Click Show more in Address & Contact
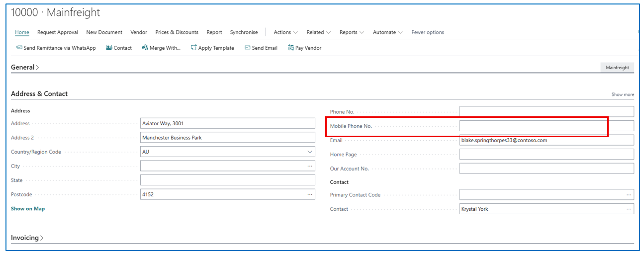 (623, 94)
